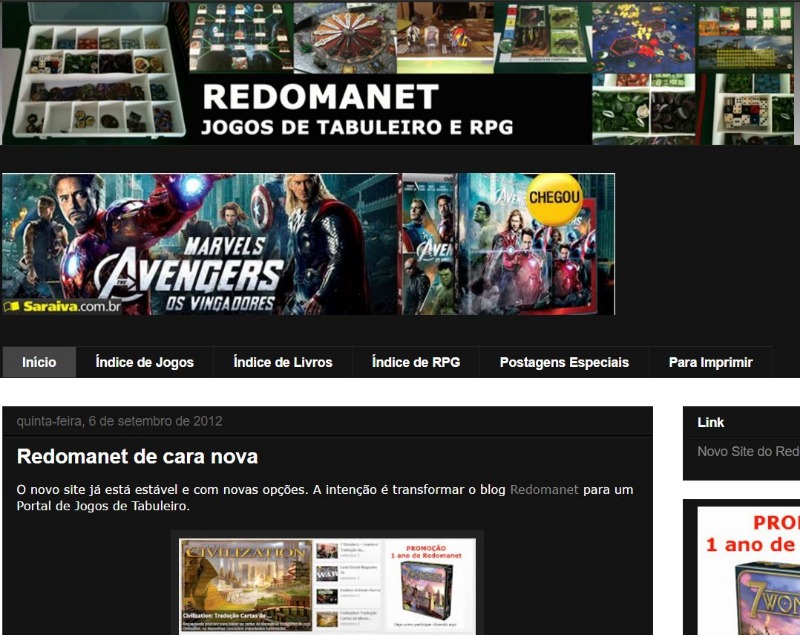Click 'Portal de Jogos de Tabuleiro.' text
The width and height of the screenshot is (800, 635).
[x=103, y=506]
